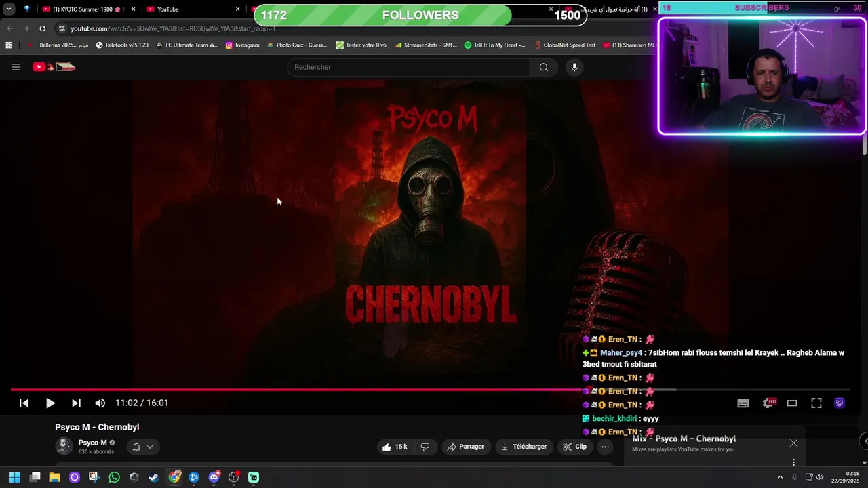The height and width of the screenshot is (488, 868).
Task: Dislike the Psyco M video
Action: click(x=425, y=447)
